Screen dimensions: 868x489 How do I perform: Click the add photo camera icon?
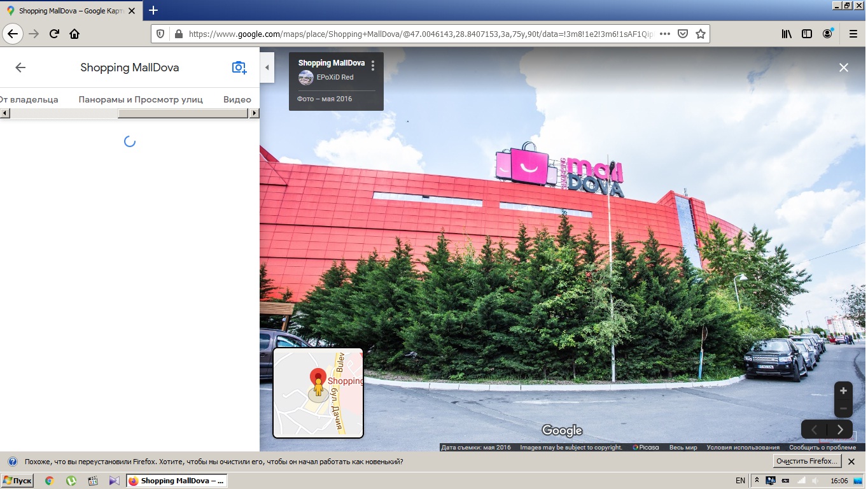[239, 67]
